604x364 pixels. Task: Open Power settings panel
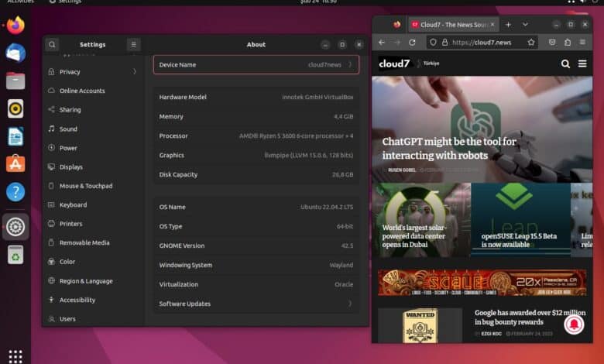pos(93,148)
